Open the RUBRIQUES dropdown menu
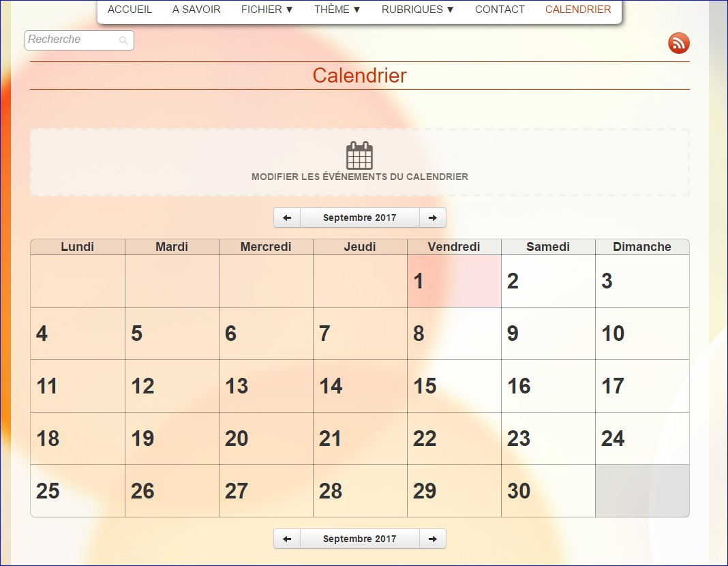This screenshot has height=566, width=728. coord(418,10)
